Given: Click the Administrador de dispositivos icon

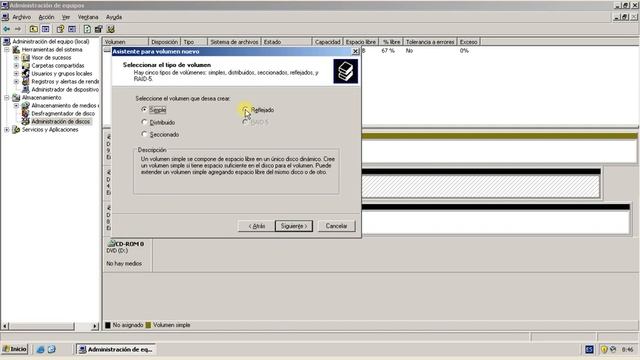Looking at the screenshot, I should (25, 89).
